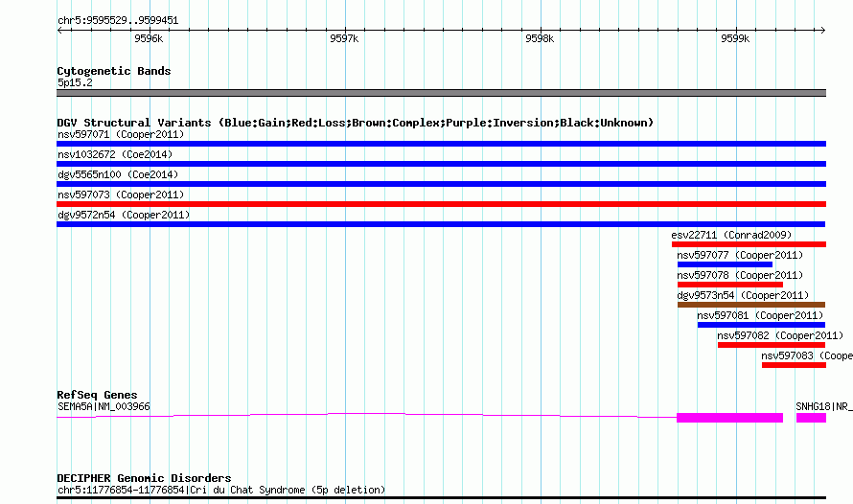Open the nsv1032672 (Coe2014) variant label
This screenshot has height=504, width=853.
click(x=115, y=154)
